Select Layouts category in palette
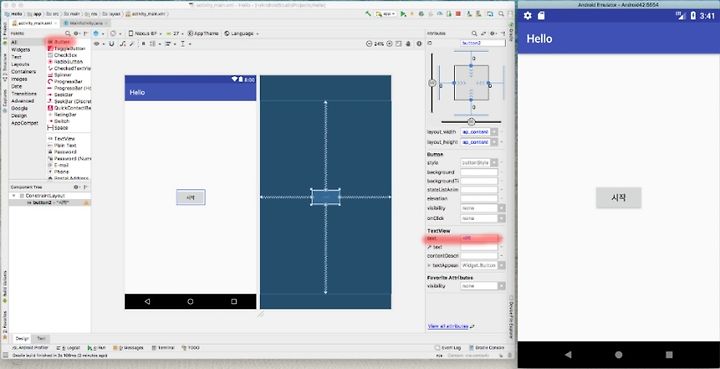720x369 pixels. (20, 64)
